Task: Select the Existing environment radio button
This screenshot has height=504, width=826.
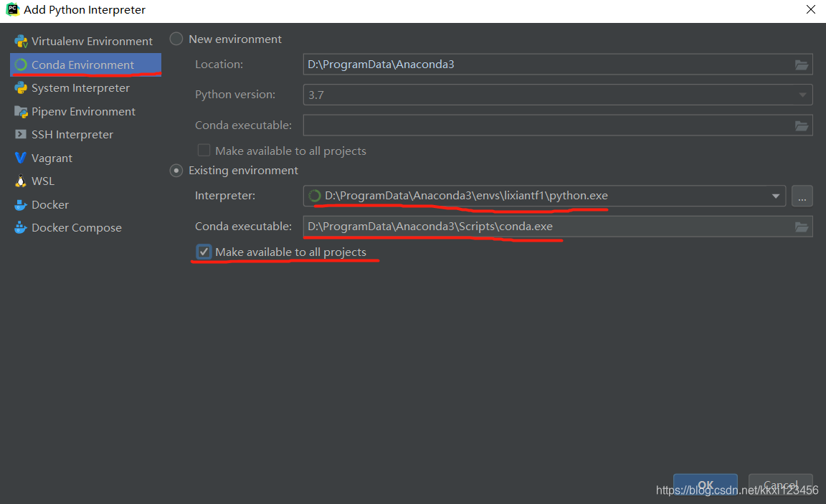Action: pos(176,171)
